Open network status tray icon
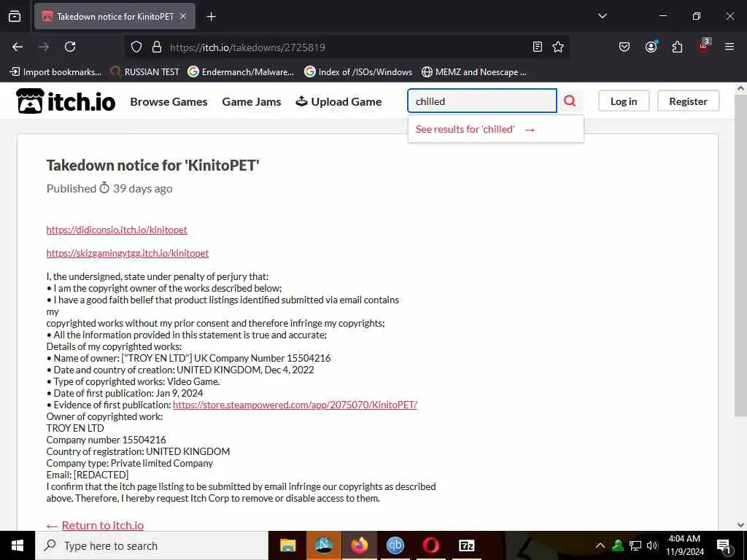The width and height of the screenshot is (747, 560). (635, 545)
